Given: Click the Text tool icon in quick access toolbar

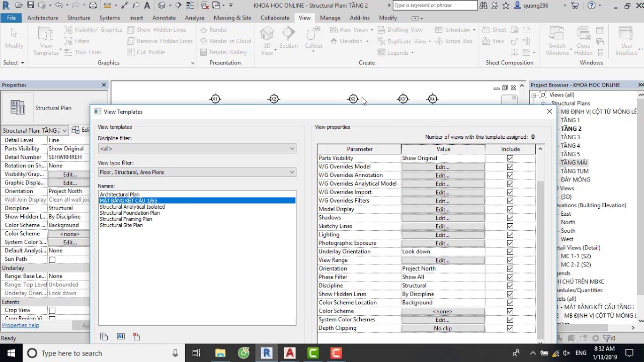Looking at the screenshot, I should click(147, 6).
